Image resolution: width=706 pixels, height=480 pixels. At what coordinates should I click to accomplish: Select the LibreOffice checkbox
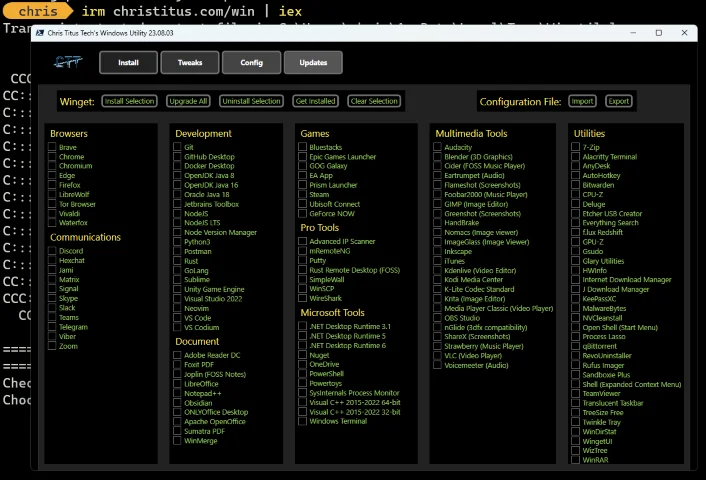[177, 384]
